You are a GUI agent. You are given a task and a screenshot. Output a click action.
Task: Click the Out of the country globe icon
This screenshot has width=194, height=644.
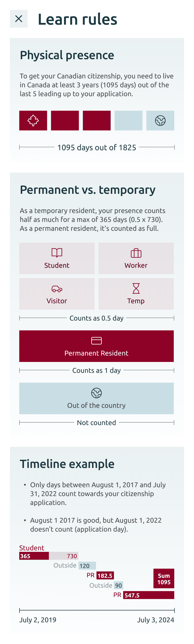click(96, 393)
